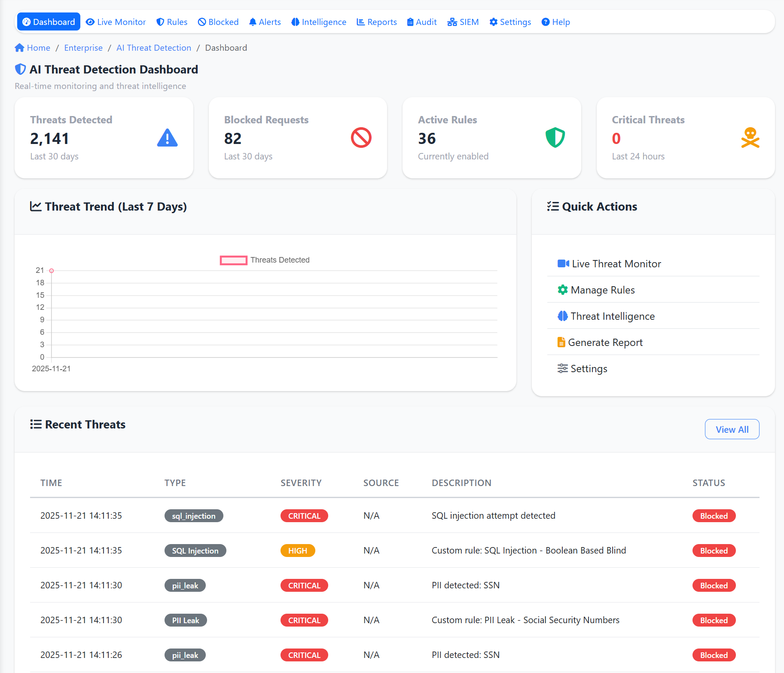Open the AI Threat Detection breadcrumb link
Screen dimensions: 784x673
(153, 48)
